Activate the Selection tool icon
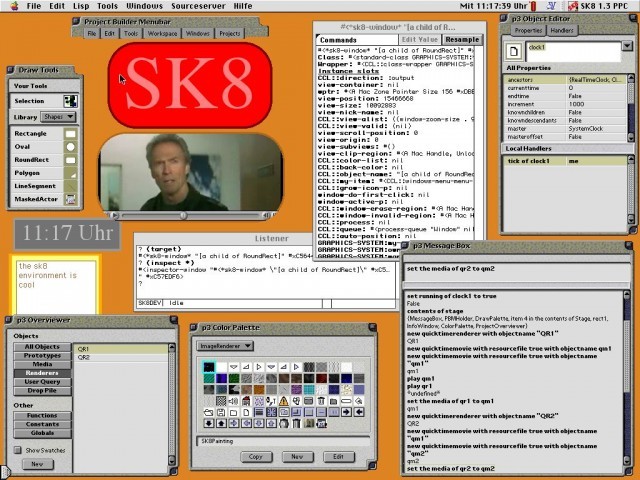This screenshot has height=480, width=640. (x=70, y=101)
